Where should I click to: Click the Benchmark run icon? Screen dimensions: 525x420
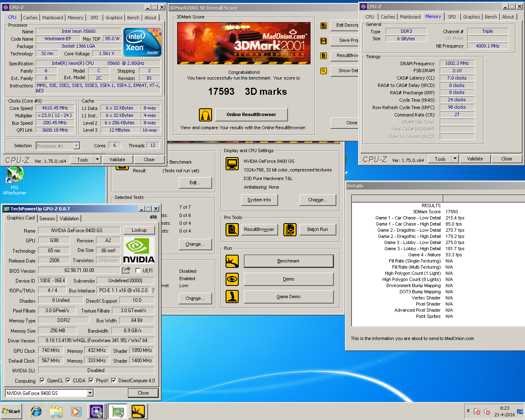[232, 261]
